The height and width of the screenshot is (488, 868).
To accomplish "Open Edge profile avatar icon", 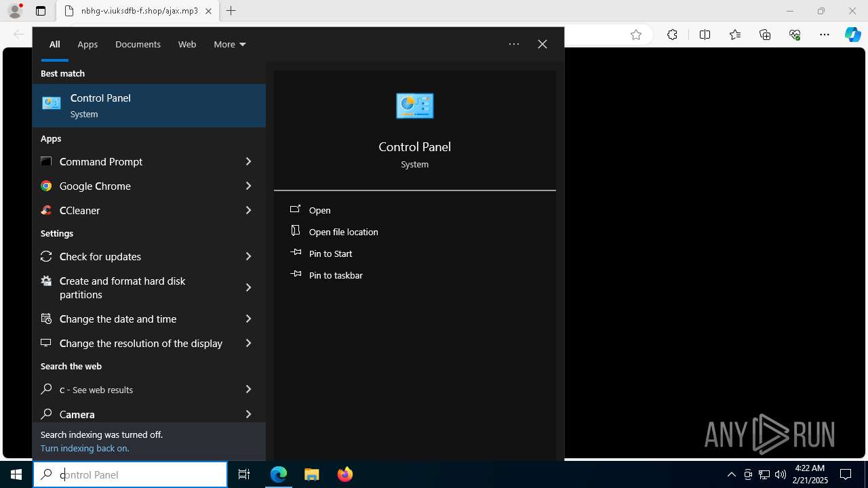I will point(15,11).
